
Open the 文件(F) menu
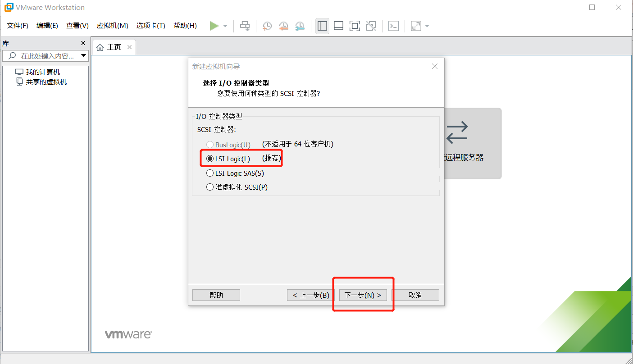click(18, 26)
